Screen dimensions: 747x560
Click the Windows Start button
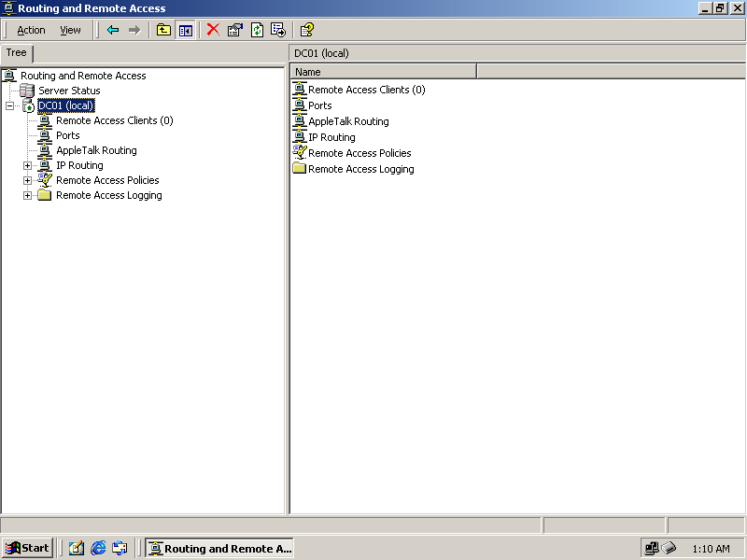27,548
